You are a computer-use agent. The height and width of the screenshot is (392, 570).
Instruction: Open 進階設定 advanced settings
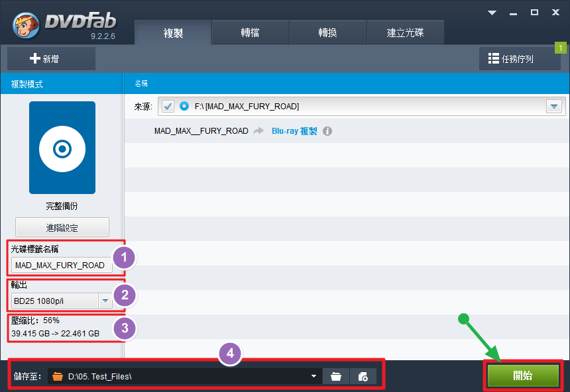tap(62, 227)
